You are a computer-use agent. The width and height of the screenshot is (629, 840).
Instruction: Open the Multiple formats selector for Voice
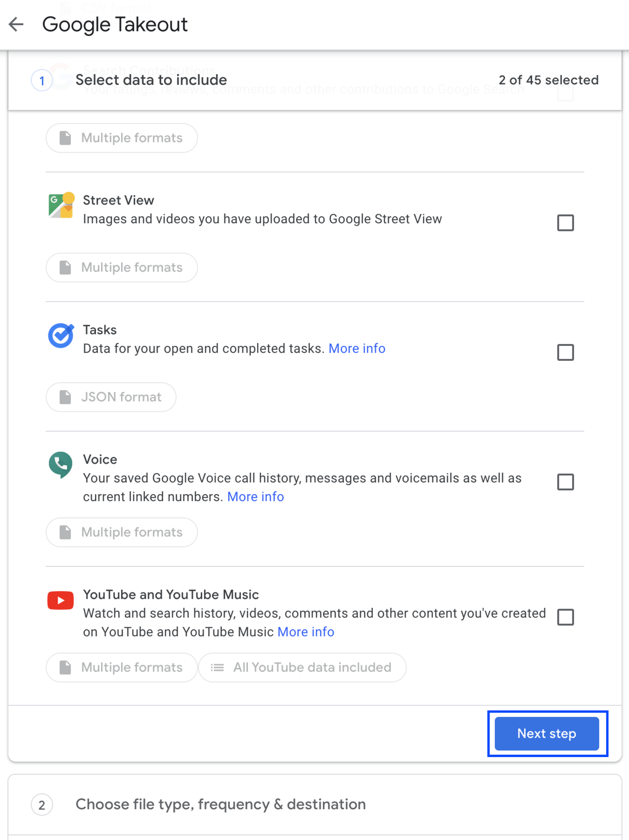point(121,532)
